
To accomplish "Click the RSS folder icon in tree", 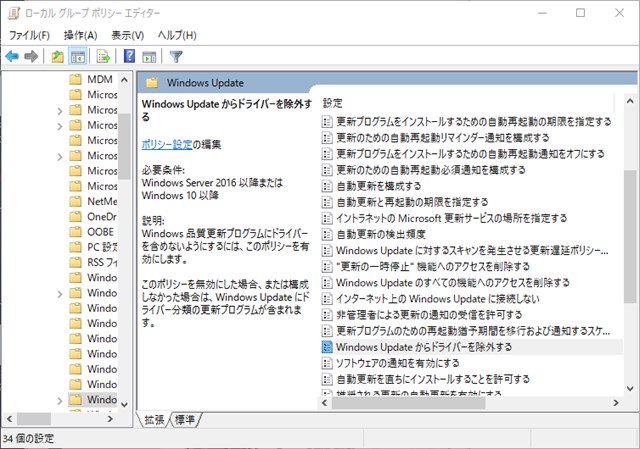I will 76,262.
